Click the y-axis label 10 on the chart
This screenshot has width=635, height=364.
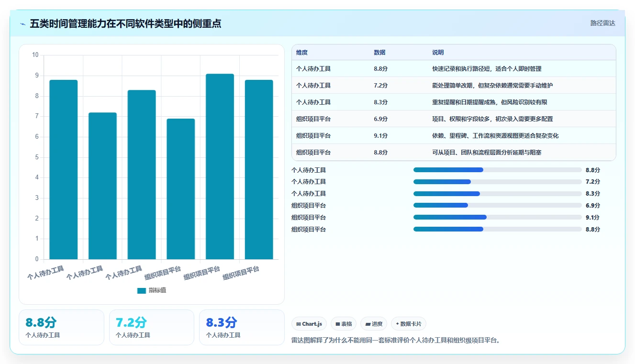pyautogui.click(x=35, y=55)
